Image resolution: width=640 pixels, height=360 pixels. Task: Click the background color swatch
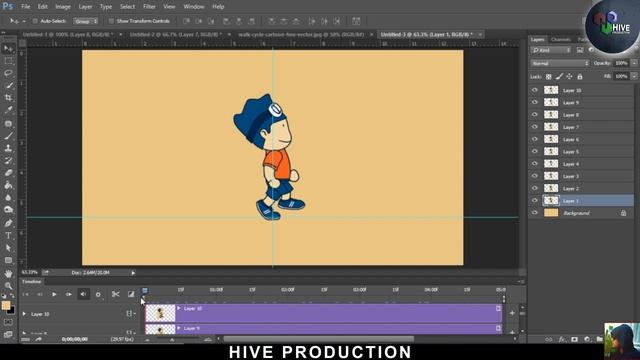tap(11, 311)
